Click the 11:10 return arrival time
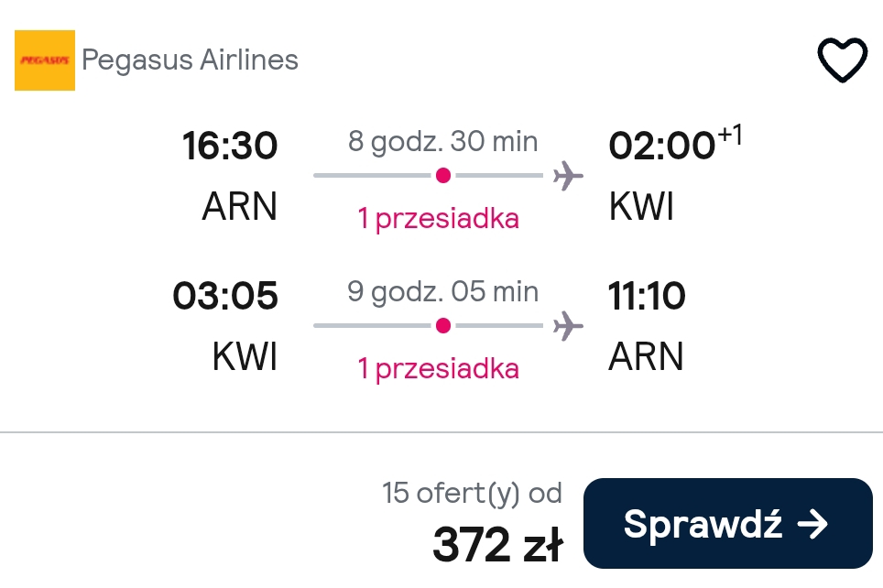The image size is (883, 588). pos(647,296)
